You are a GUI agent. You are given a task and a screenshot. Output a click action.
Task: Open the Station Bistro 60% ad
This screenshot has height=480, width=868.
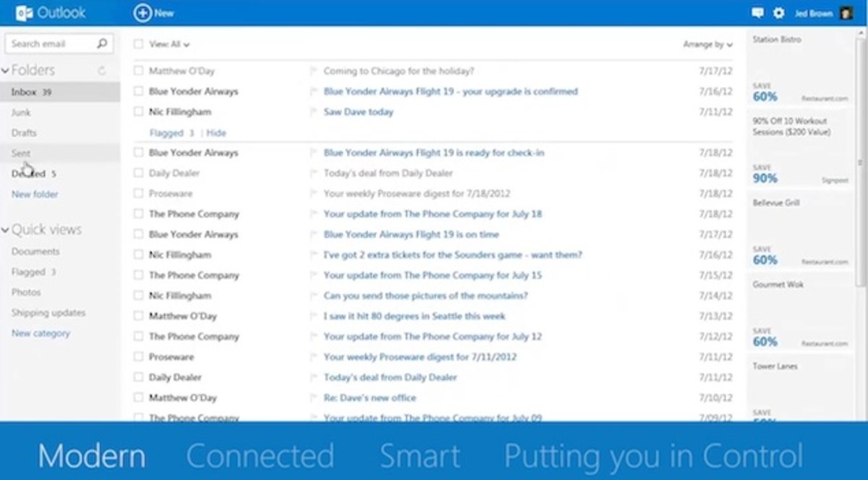click(801, 68)
